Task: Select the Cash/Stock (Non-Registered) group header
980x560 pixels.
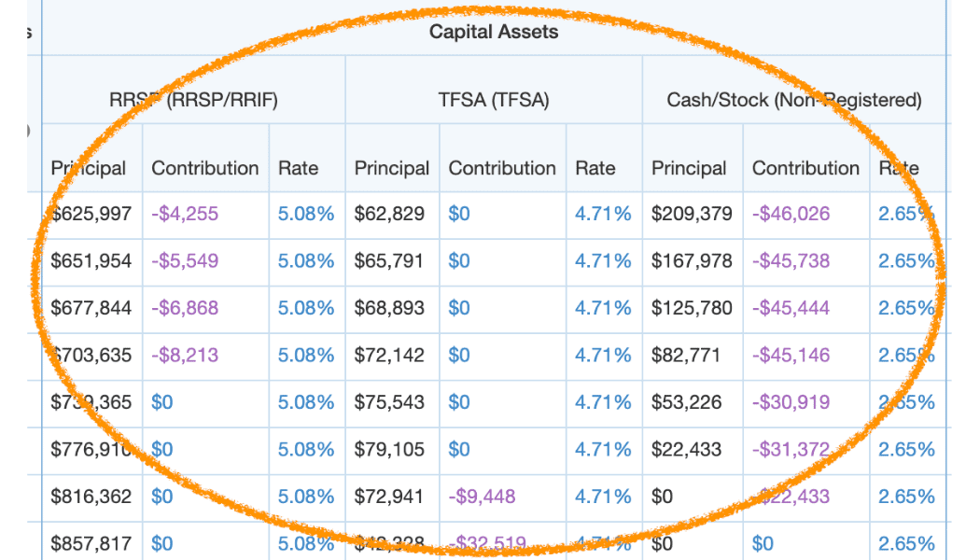Action: (793, 100)
